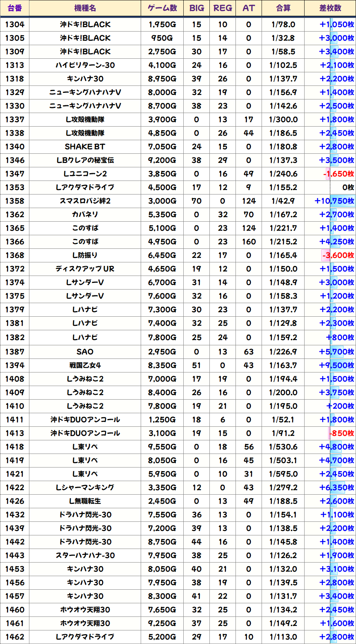Click the -3,600枚 red value for L防振り
This screenshot has height=644, width=356.
(338, 255)
